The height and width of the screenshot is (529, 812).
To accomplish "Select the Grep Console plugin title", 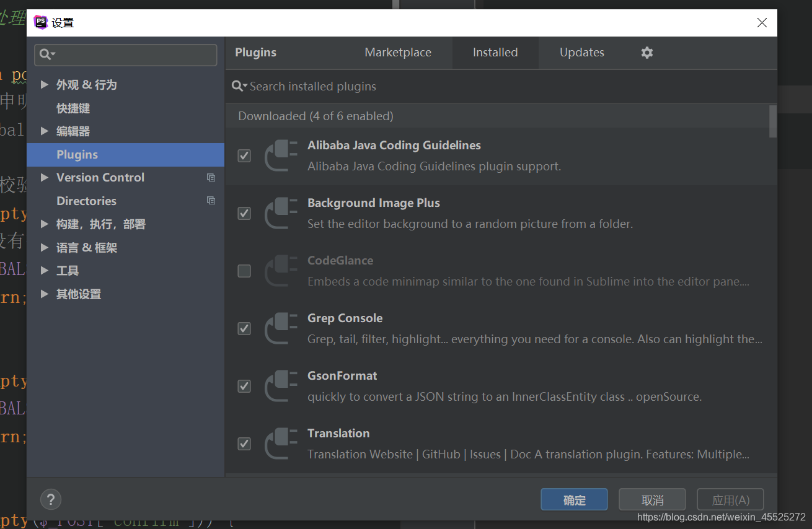I will [345, 318].
